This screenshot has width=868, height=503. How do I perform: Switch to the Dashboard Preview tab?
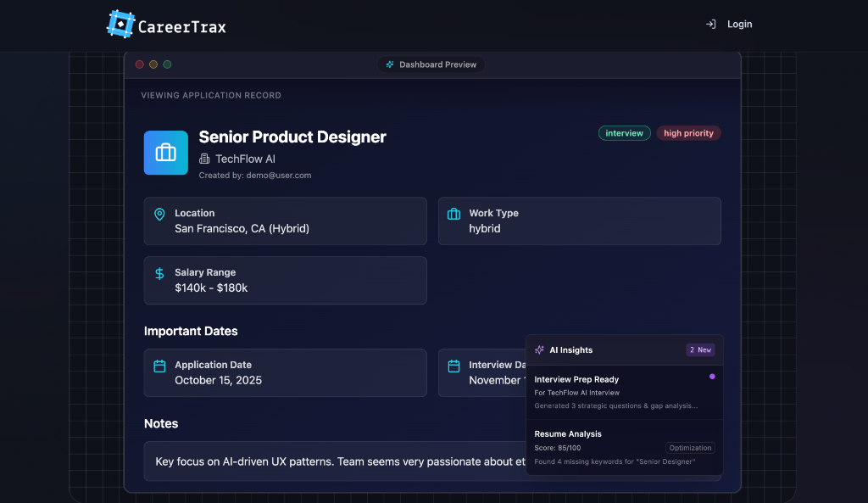click(x=431, y=64)
